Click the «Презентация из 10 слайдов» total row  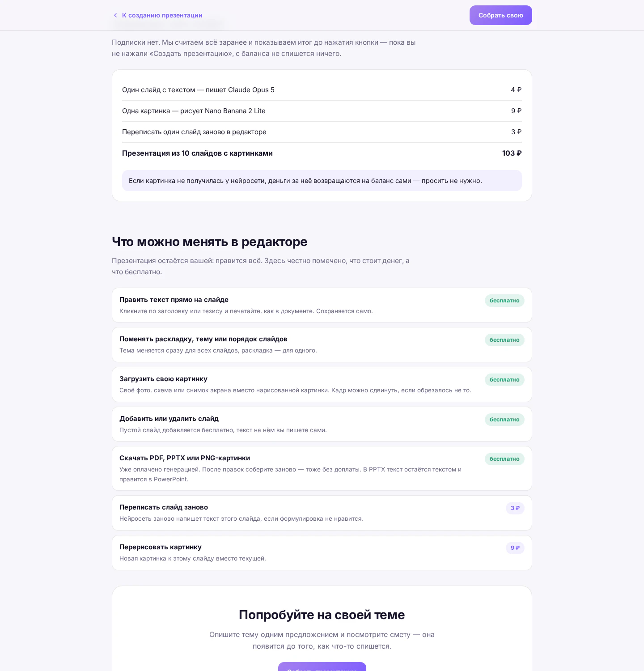point(322,153)
